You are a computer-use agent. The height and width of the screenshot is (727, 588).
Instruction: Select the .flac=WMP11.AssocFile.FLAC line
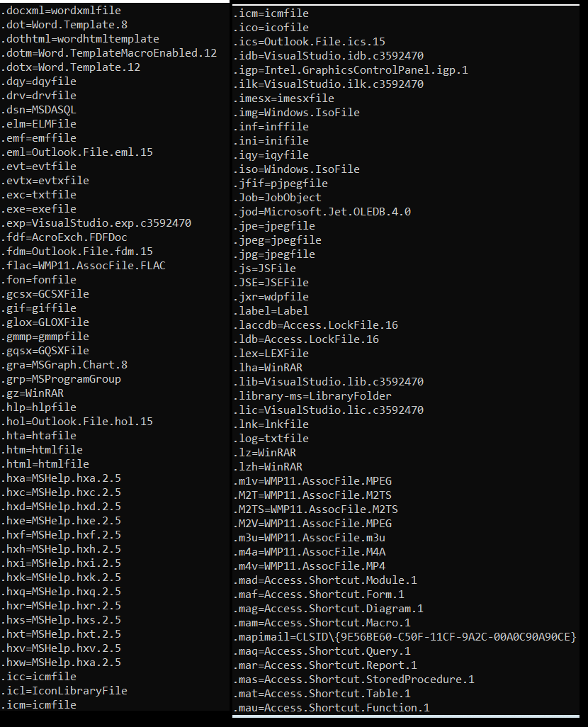tap(83, 266)
